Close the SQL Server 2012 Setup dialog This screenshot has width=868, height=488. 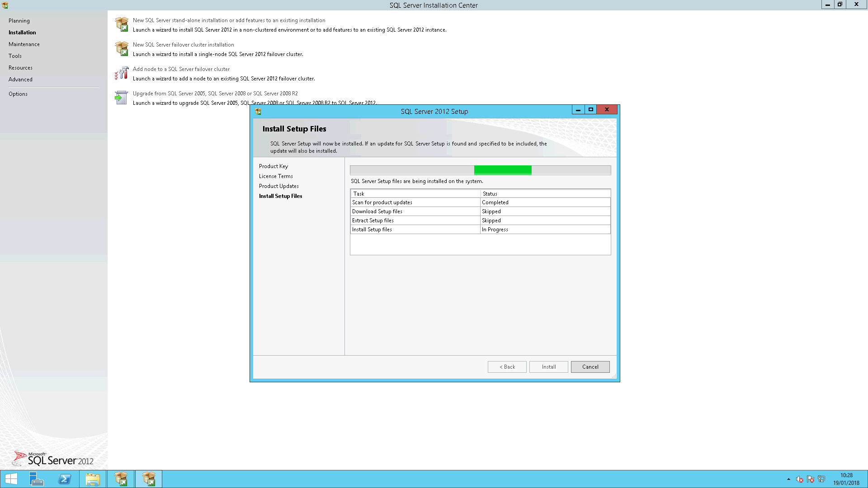point(607,110)
